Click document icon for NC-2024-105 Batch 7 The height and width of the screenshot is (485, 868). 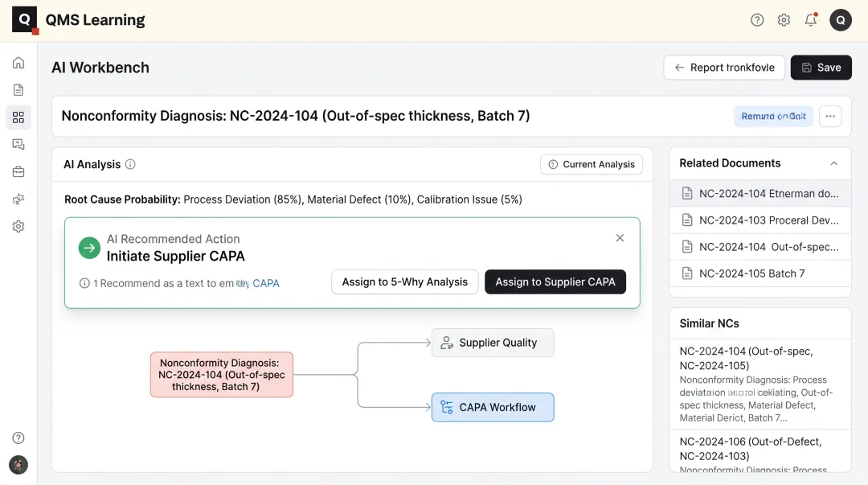687,273
